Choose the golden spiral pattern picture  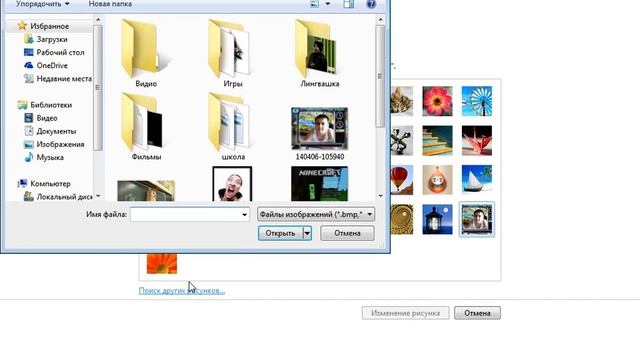click(402, 220)
